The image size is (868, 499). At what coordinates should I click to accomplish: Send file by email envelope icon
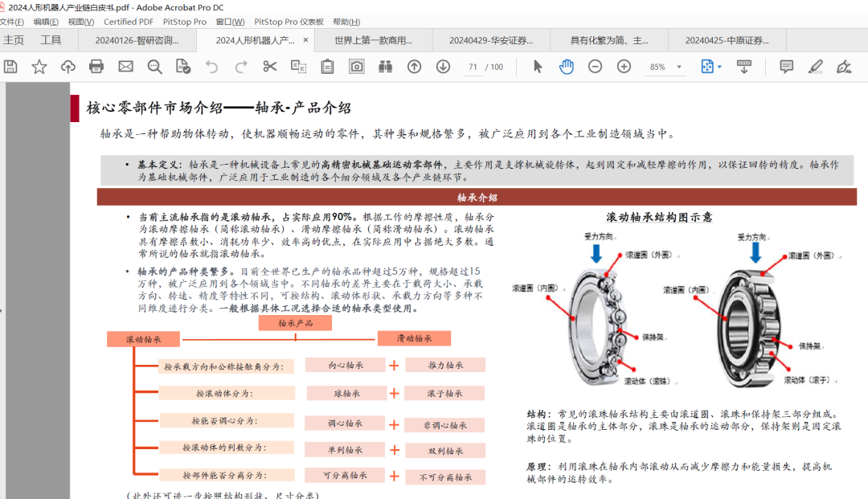[x=125, y=67]
